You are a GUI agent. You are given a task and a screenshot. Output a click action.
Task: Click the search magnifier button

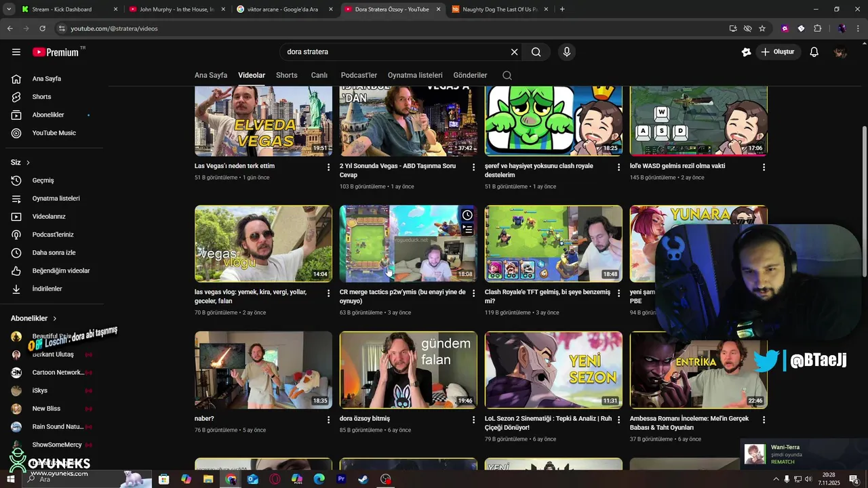click(536, 52)
